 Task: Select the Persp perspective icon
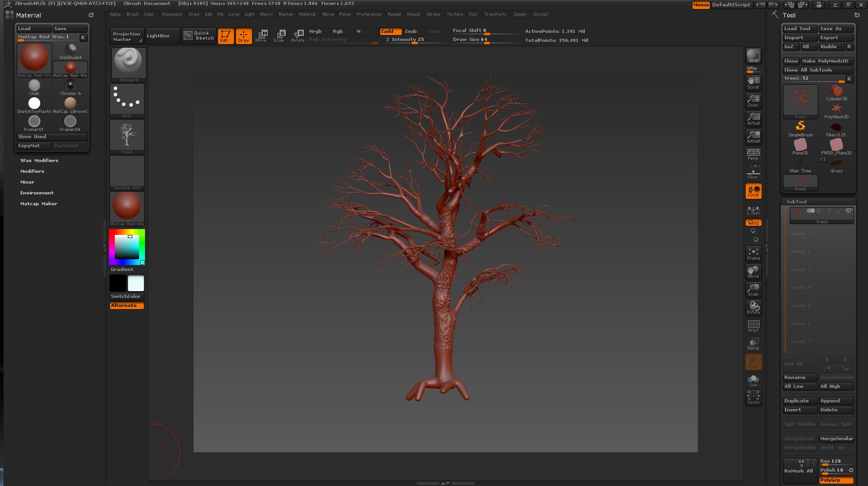(753, 154)
